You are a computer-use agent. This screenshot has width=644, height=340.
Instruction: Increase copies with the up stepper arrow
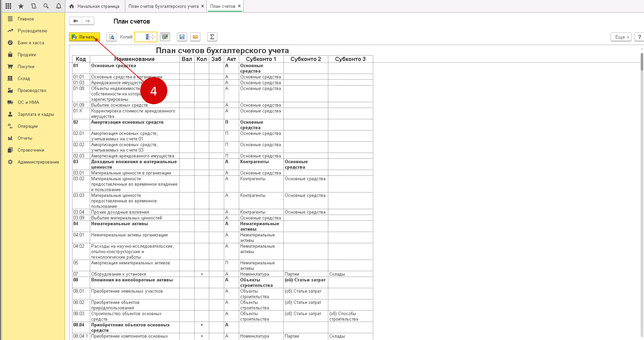153,35
